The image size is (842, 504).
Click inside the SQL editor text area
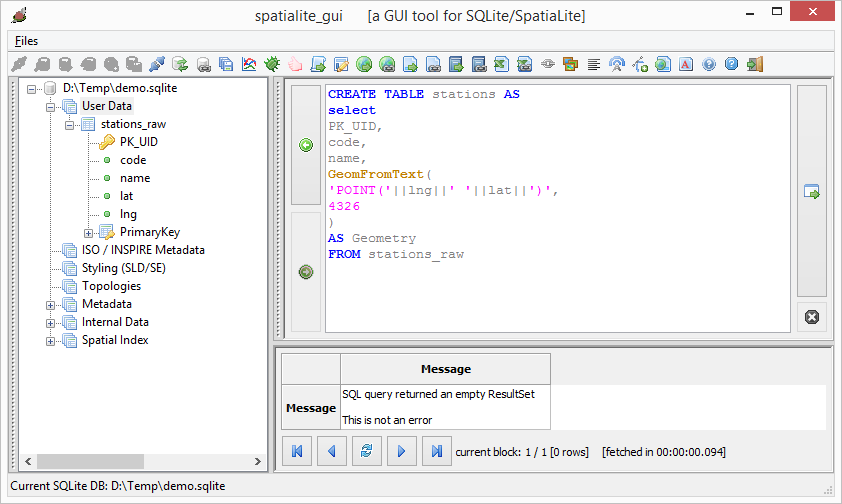click(558, 208)
